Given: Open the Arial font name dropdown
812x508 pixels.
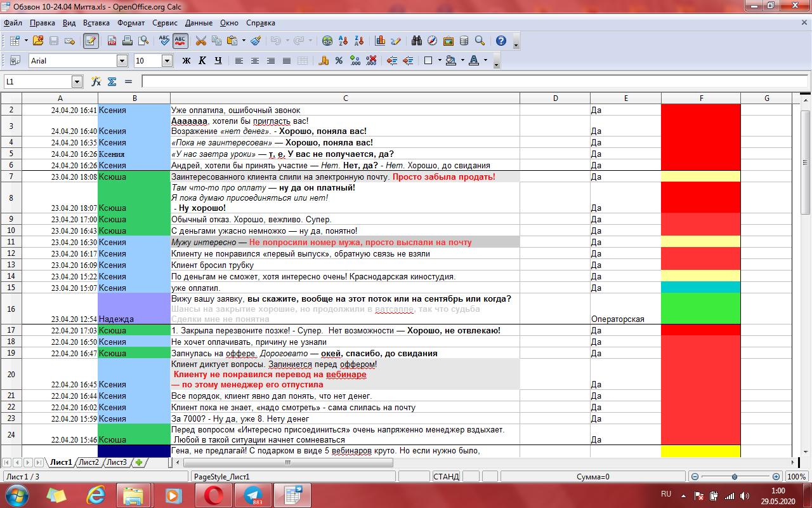Looking at the screenshot, I should pos(122,61).
